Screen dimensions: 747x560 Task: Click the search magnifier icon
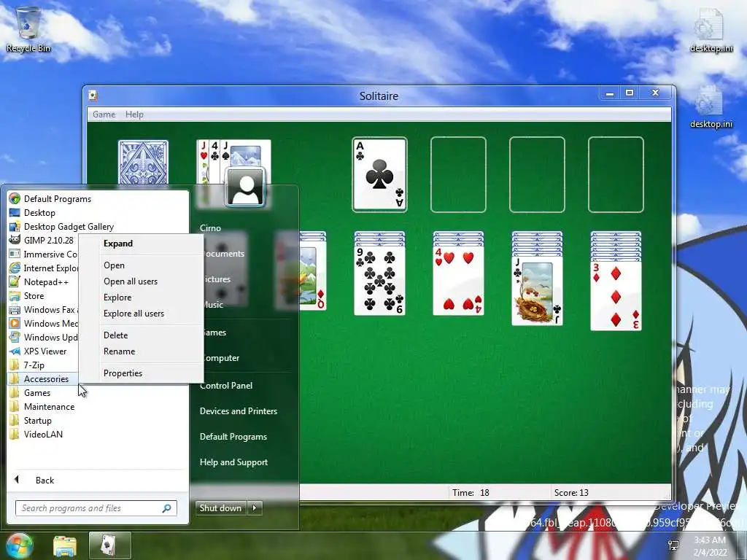(167, 508)
